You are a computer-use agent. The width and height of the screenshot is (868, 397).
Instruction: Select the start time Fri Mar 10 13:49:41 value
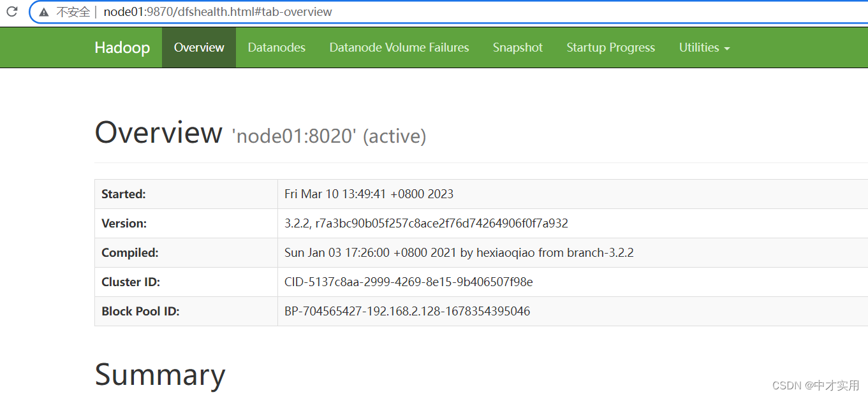pyautogui.click(x=369, y=194)
